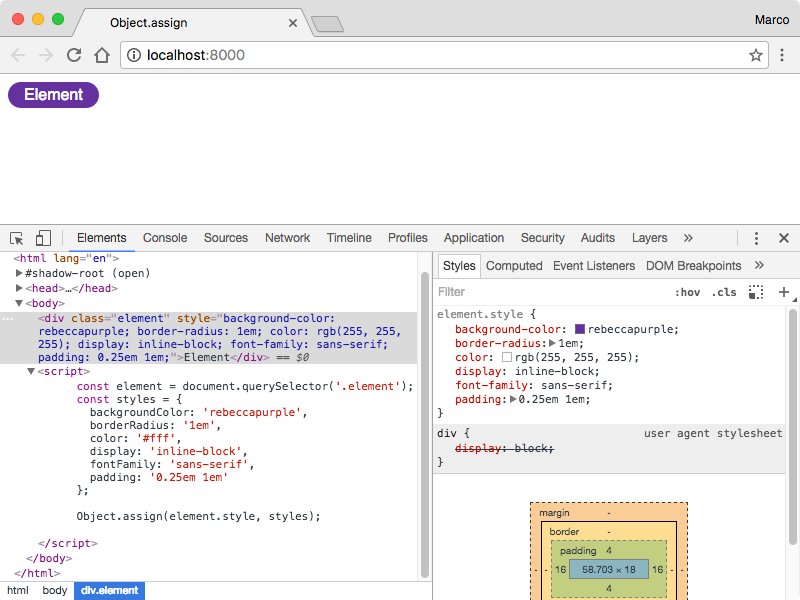
Task: Open the Sources panel
Action: point(226,238)
